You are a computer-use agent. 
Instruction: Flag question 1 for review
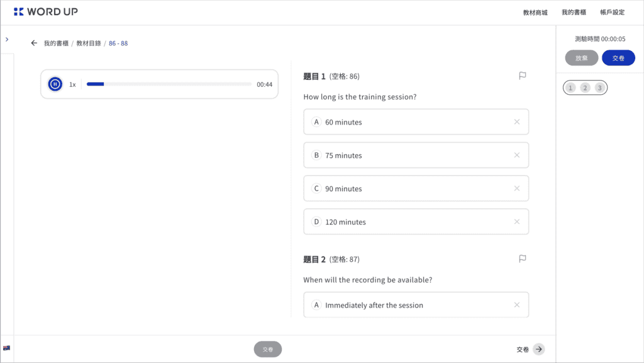click(x=522, y=76)
